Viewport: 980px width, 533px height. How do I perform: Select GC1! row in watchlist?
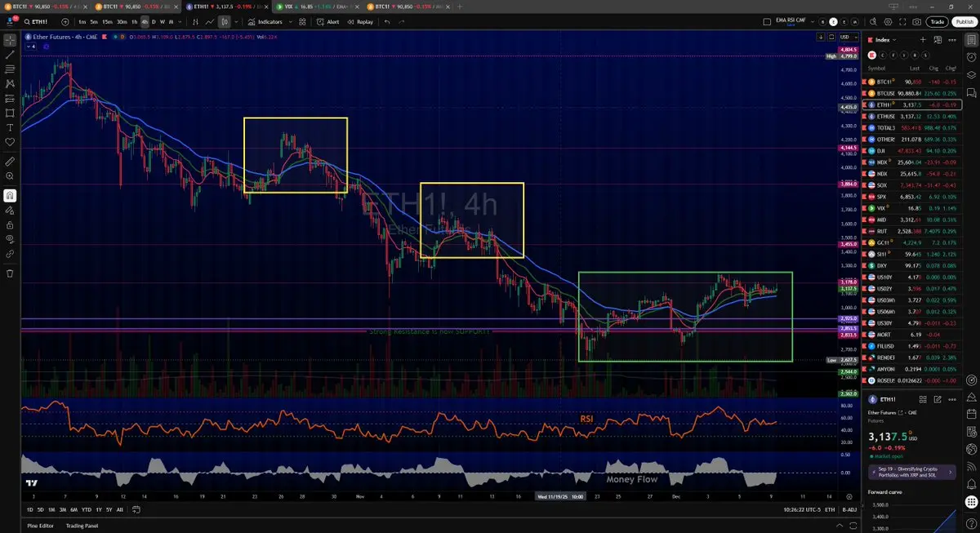(x=912, y=242)
